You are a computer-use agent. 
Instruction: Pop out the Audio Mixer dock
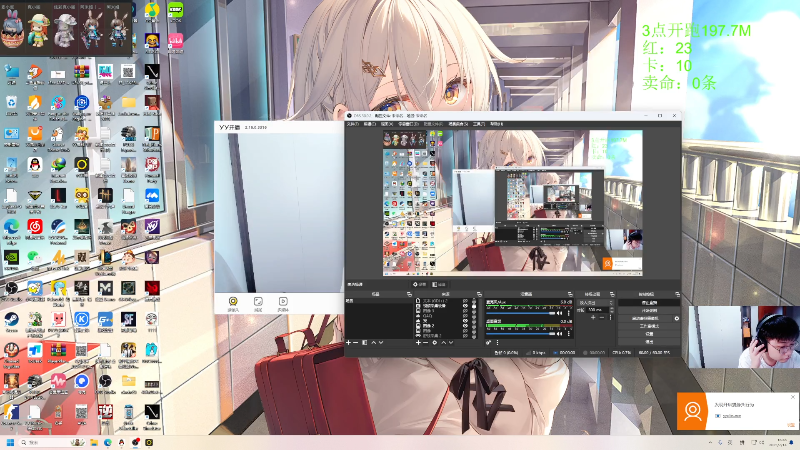(570, 294)
